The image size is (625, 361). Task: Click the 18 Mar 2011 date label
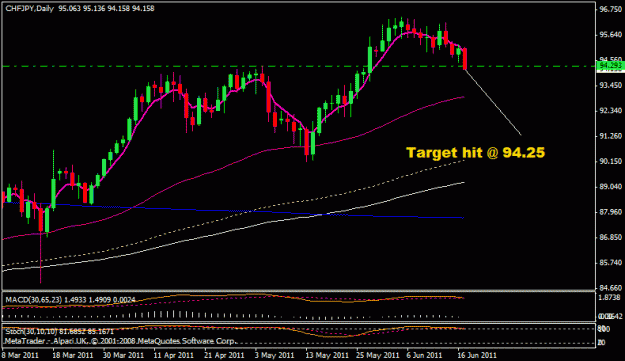(73, 355)
